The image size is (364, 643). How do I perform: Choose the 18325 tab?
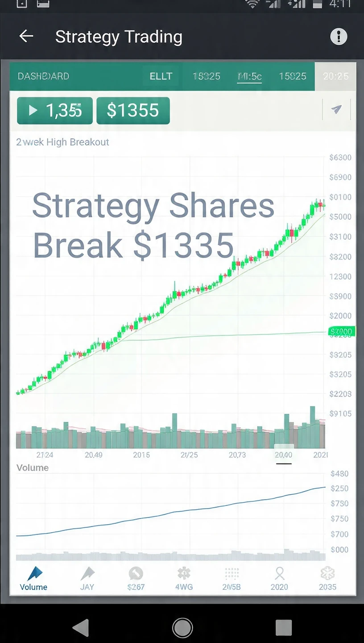pos(207,76)
